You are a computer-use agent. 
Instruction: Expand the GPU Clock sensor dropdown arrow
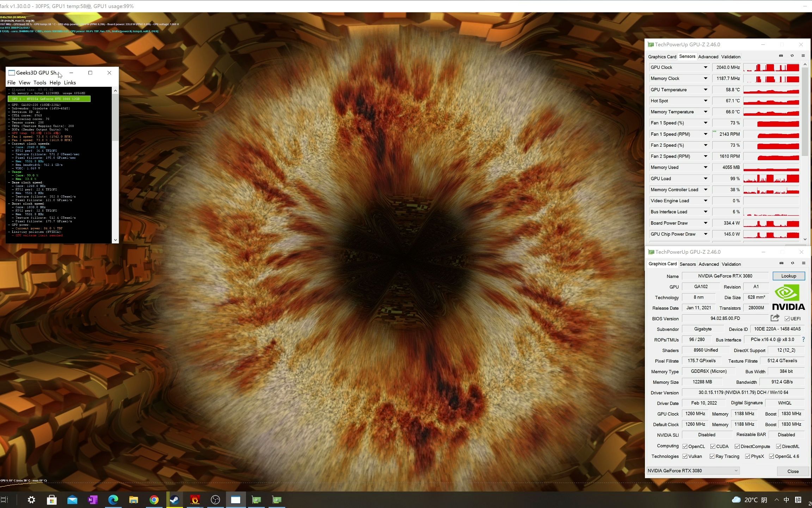tap(706, 67)
